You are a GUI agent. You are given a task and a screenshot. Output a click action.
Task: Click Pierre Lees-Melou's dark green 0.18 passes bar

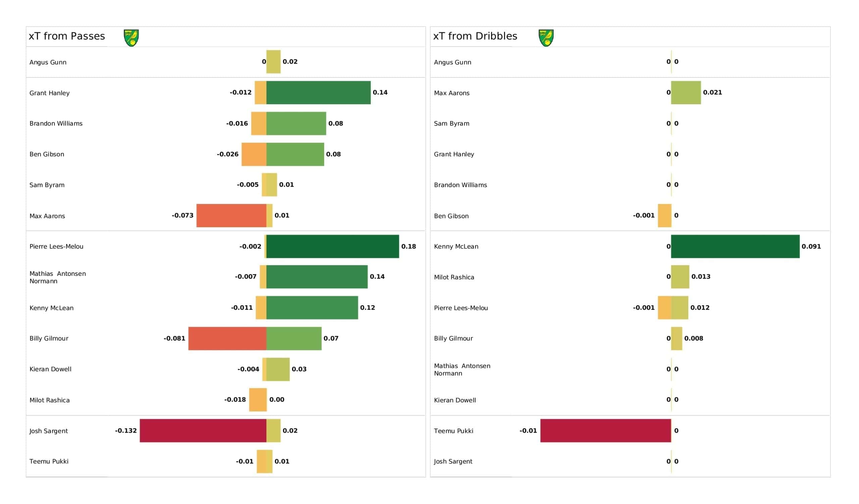pos(332,246)
